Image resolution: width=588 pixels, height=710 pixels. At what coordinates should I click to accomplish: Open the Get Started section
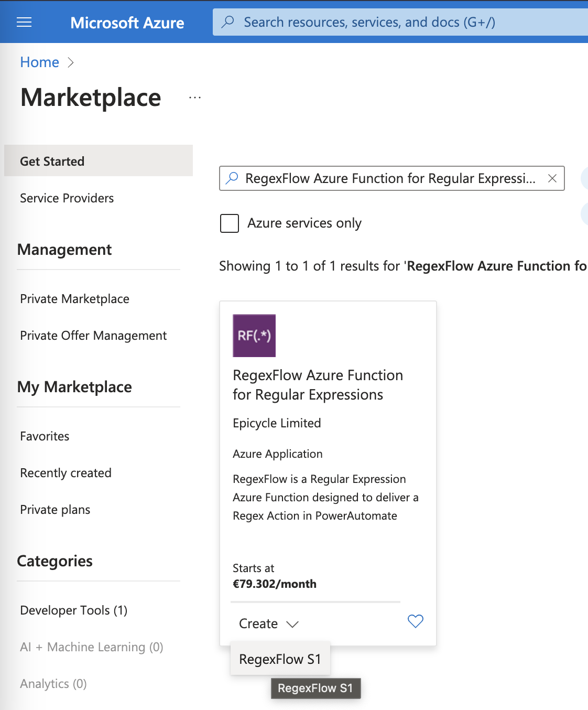point(52,162)
